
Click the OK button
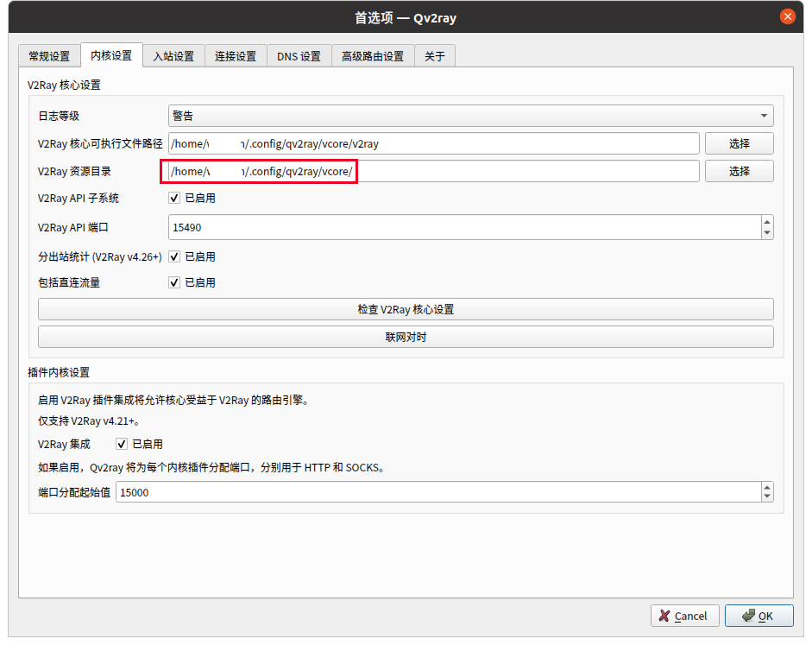758,616
